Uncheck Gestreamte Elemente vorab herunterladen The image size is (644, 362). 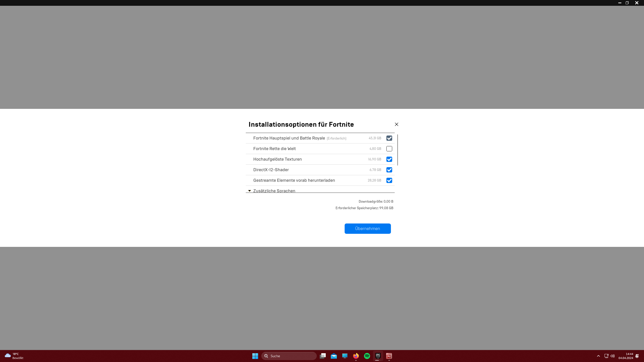pyautogui.click(x=389, y=180)
